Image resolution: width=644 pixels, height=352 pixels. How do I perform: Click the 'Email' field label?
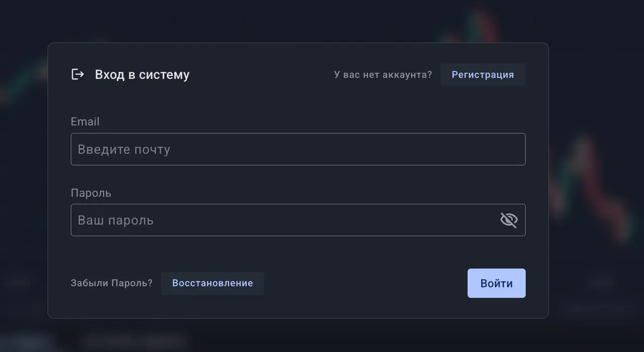(85, 121)
